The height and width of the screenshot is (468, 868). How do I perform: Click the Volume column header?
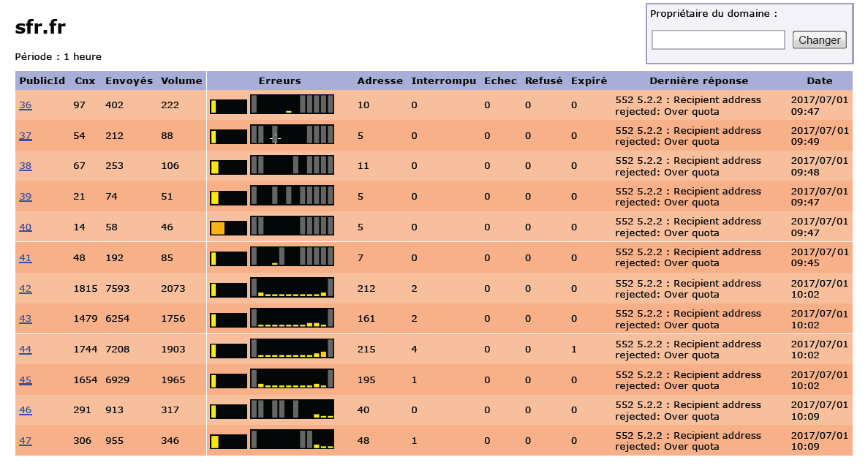click(x=181, y=81)
